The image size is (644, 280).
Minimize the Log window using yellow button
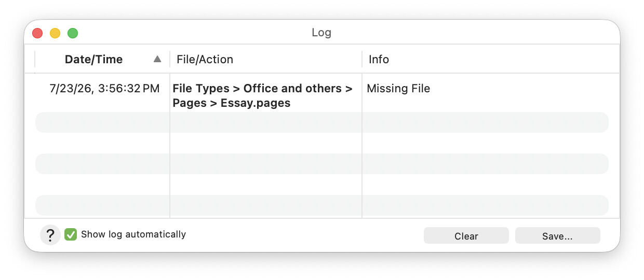55,33
